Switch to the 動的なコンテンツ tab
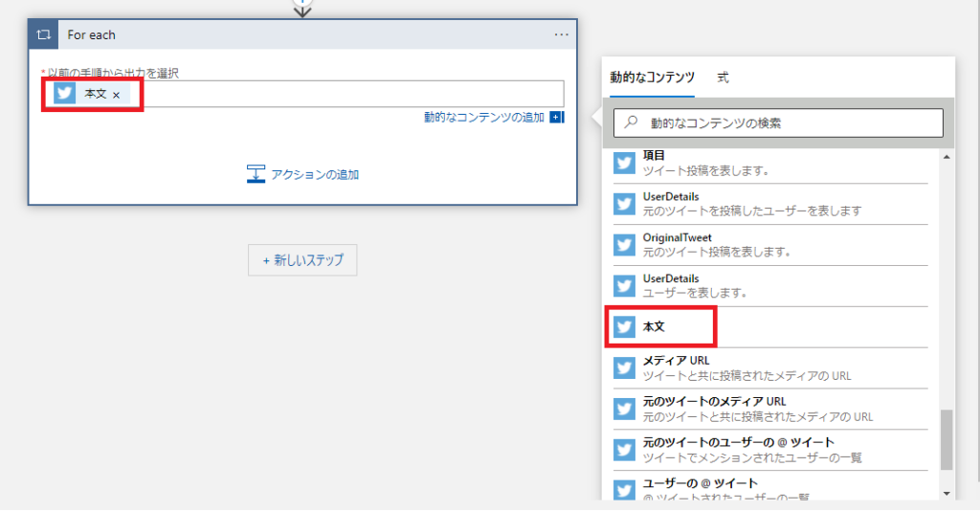This screenshot has height=511, width=980. (x=652, y=78)
